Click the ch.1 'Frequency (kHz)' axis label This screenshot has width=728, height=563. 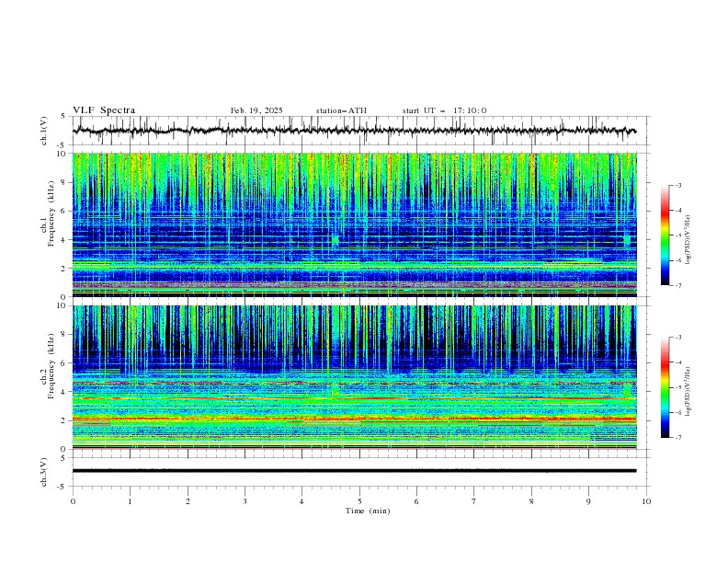tap(51, 212)
